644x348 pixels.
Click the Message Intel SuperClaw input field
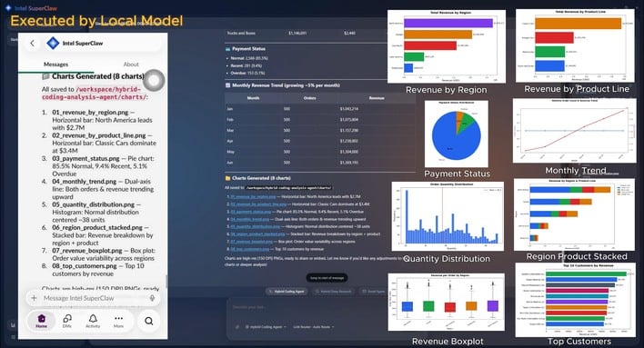click(93, 298)
